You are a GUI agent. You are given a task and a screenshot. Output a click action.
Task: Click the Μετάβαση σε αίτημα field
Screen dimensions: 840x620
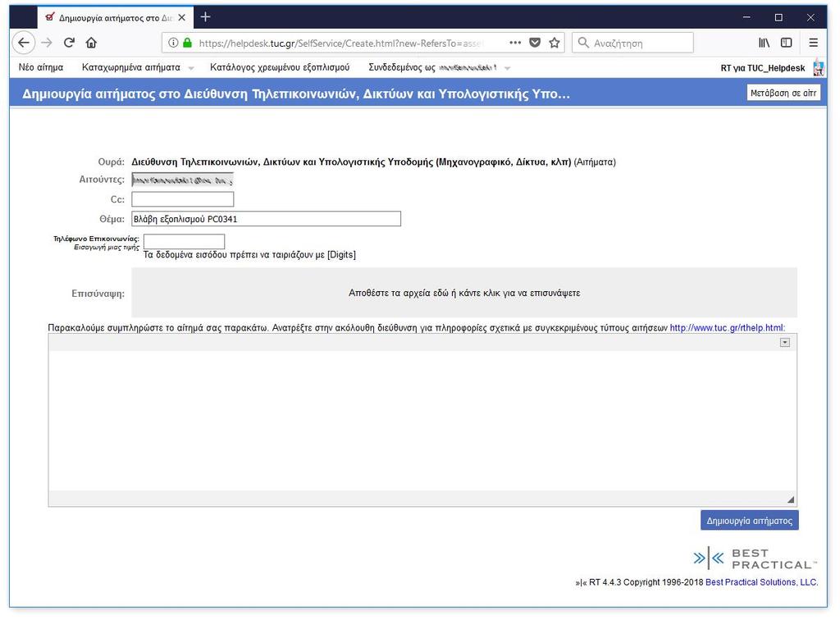tap(783, 93)
